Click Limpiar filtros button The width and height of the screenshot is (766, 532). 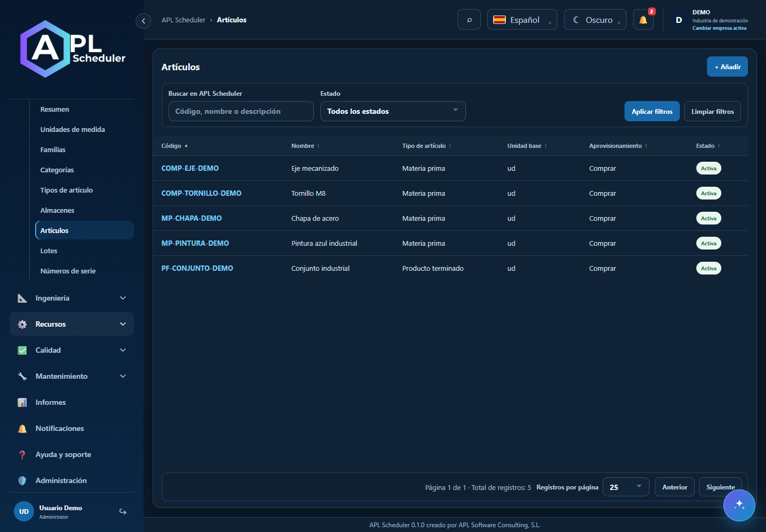712,111
